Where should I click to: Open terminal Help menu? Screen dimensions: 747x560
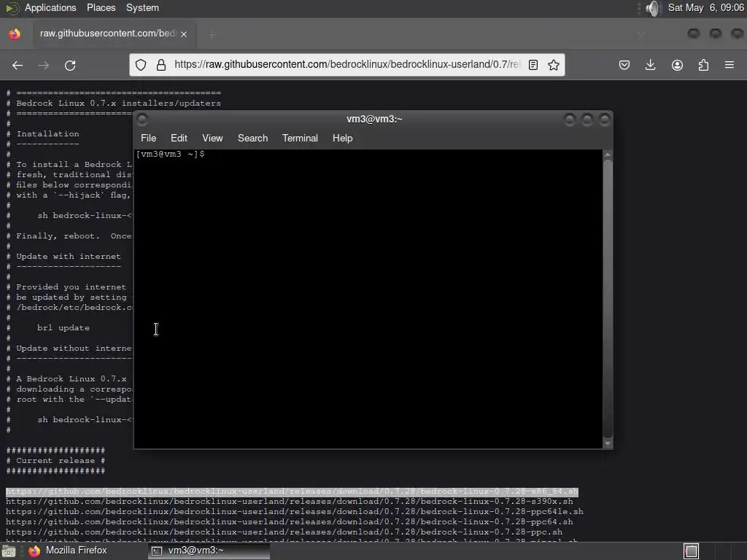click(342, 138)
